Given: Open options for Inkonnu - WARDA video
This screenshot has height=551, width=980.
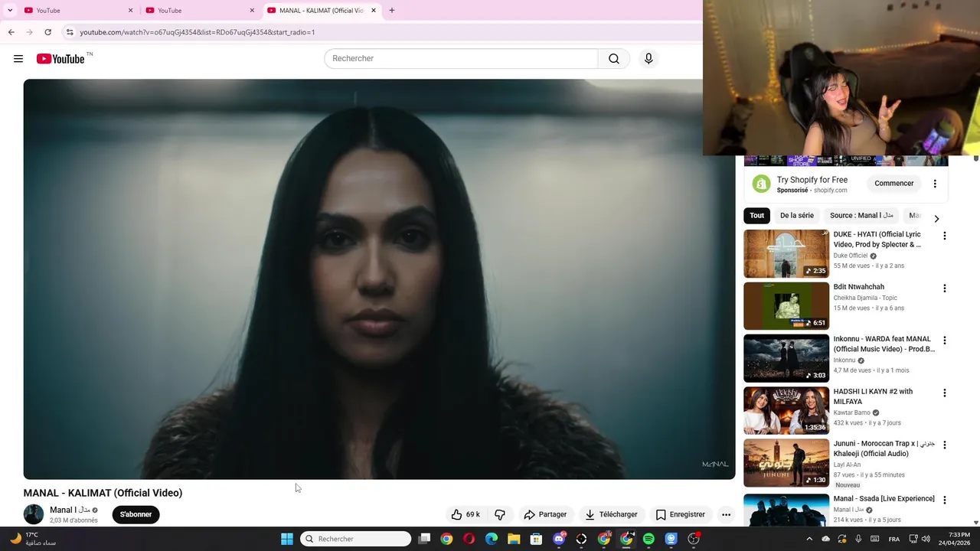Looking at the screenshot, I should pos(944,341).
